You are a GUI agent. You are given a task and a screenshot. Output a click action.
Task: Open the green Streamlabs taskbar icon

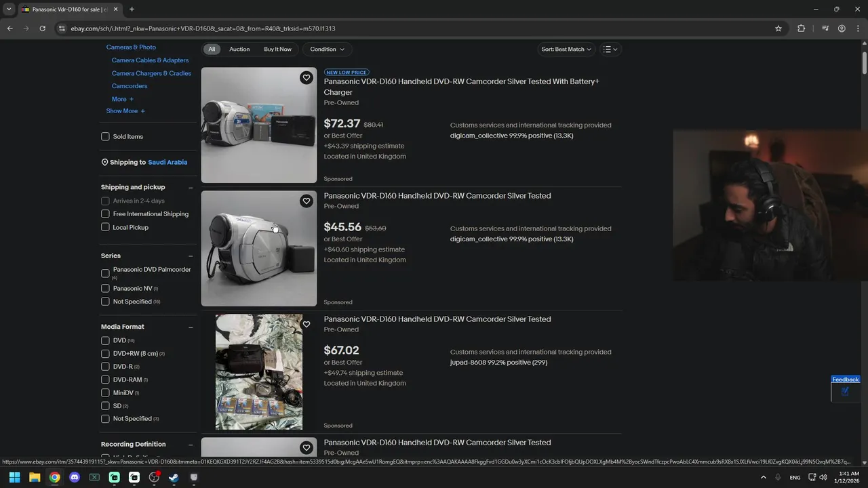114,477
